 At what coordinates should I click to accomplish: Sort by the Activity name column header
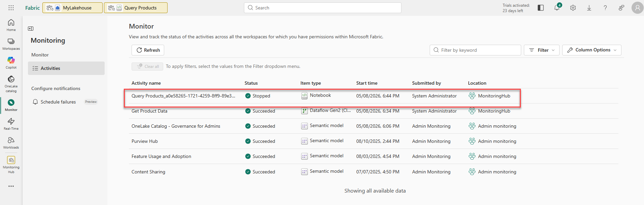point(146,83)
